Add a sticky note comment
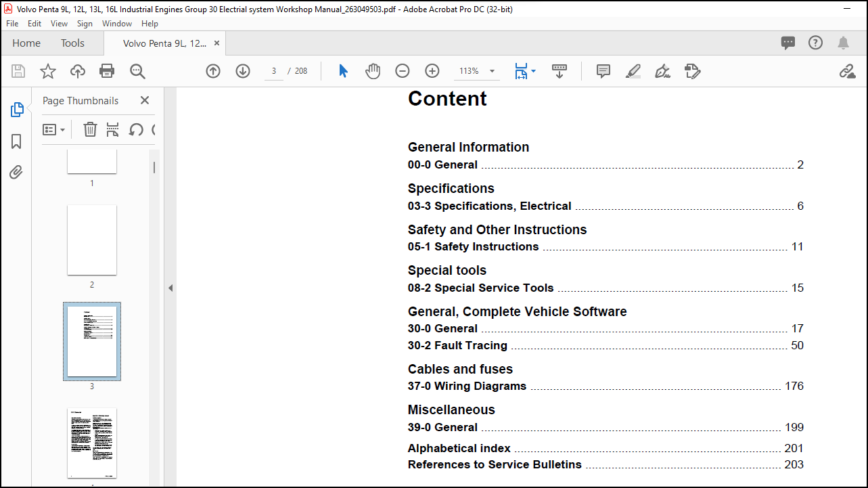868x488 pixels. (x=603, y=71)
